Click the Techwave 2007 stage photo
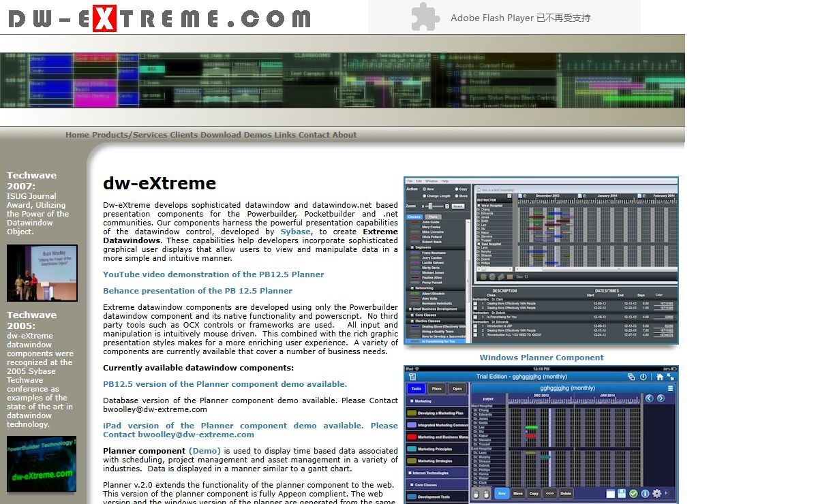The image size is (818, 504). coord(42,273)
